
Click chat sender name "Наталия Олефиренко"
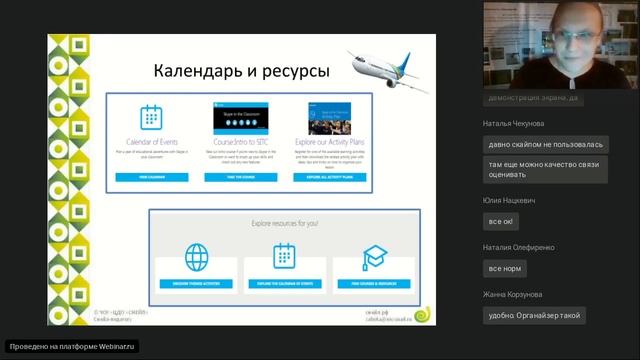pyautogui.click(x=519, y=247)
